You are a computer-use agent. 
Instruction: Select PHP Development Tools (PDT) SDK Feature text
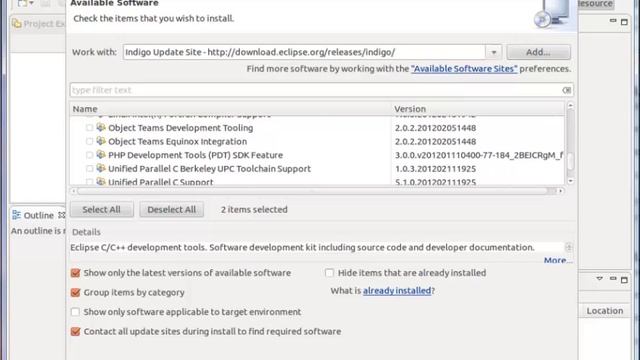pyautogui.click(x=196, y=155)
